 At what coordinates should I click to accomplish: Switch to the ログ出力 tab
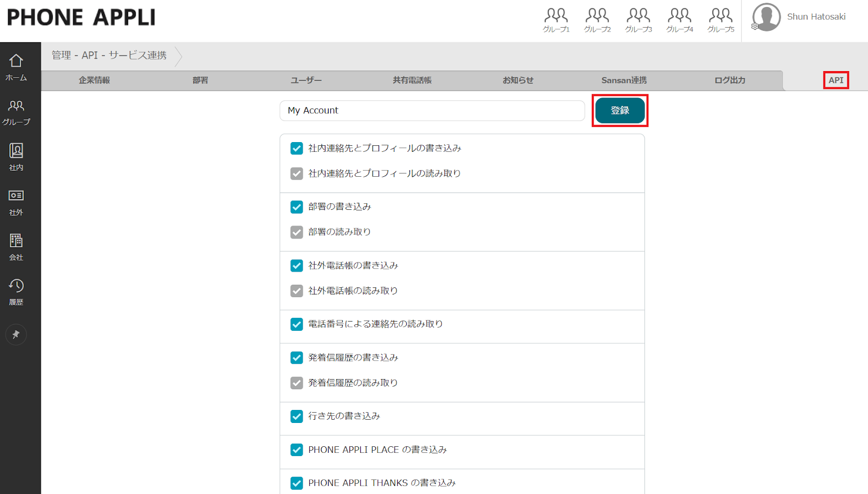(x=730, y=80)
